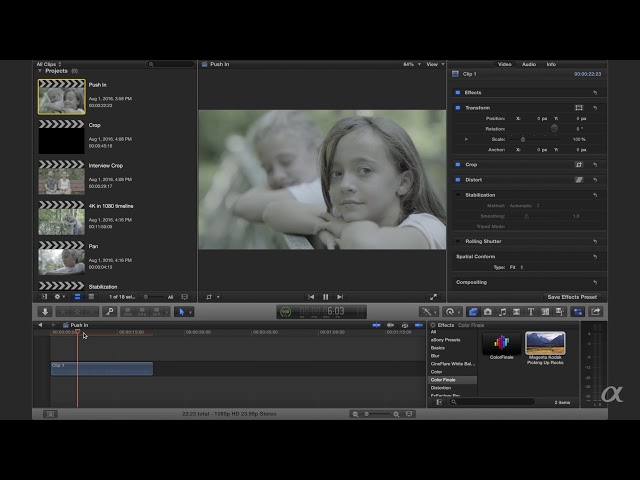Select the Distortion effects category
Image resolution: width=640 pixels, height=480 pixels.
(x=441, y=388)
